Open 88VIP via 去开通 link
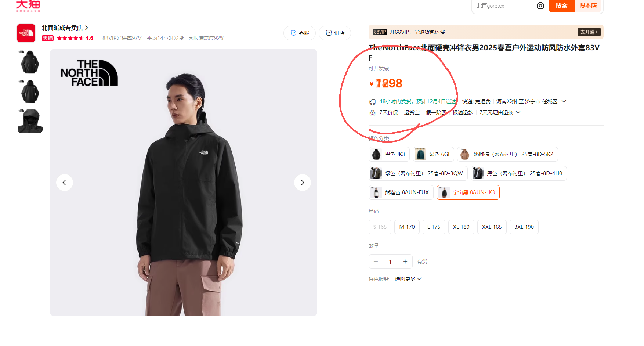 click(589, 32)
